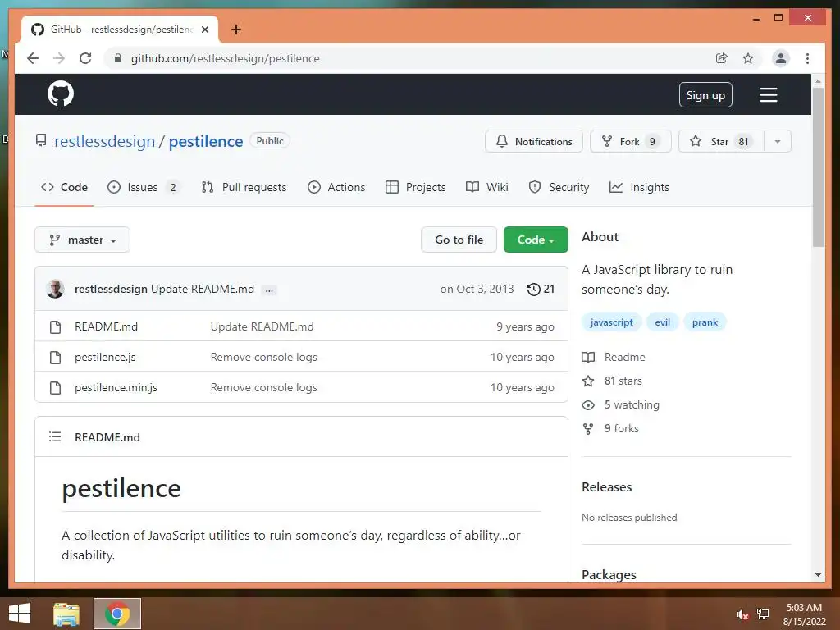Star the pestilence repository

point(721,141)
